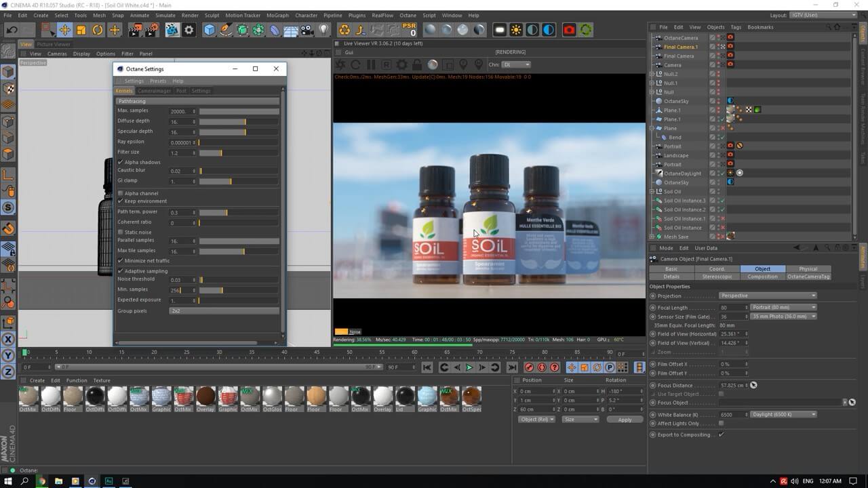Screen dimensions: 868x488
Task: Click the light bulb icon in the toolbar
Action: coord(324,30)
